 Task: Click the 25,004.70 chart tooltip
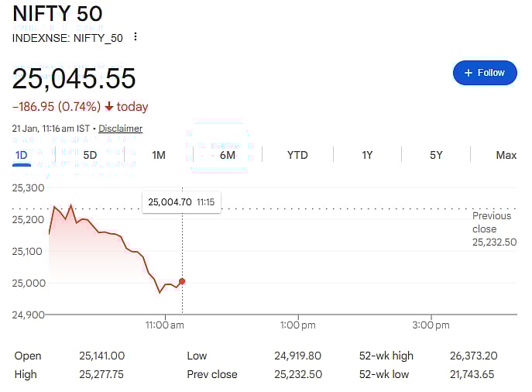pyautogui.click(x=181, y=202)
